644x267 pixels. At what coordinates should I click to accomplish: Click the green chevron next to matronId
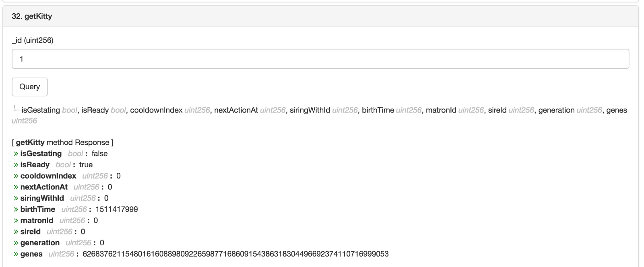pos(16,221)
